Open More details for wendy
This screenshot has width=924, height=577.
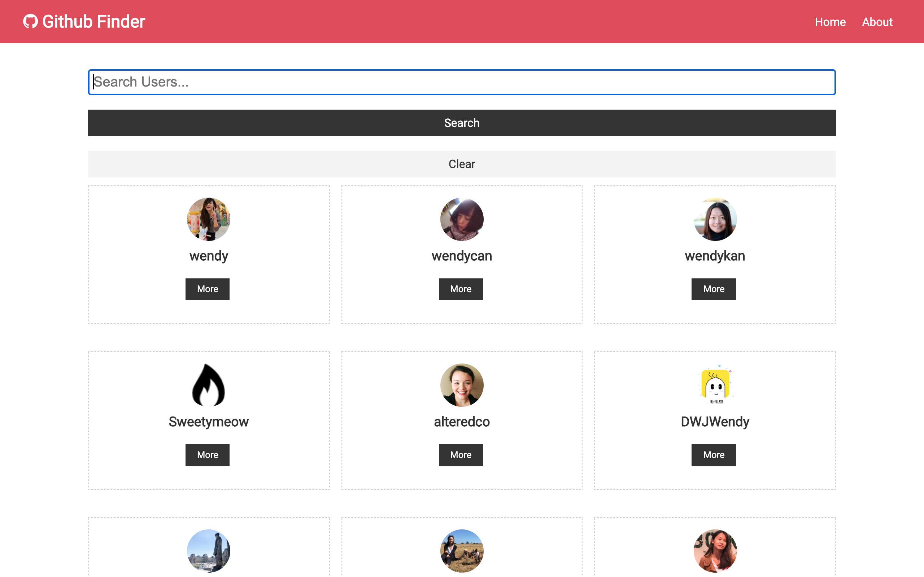pyautogui.click(x=207, y=289)
